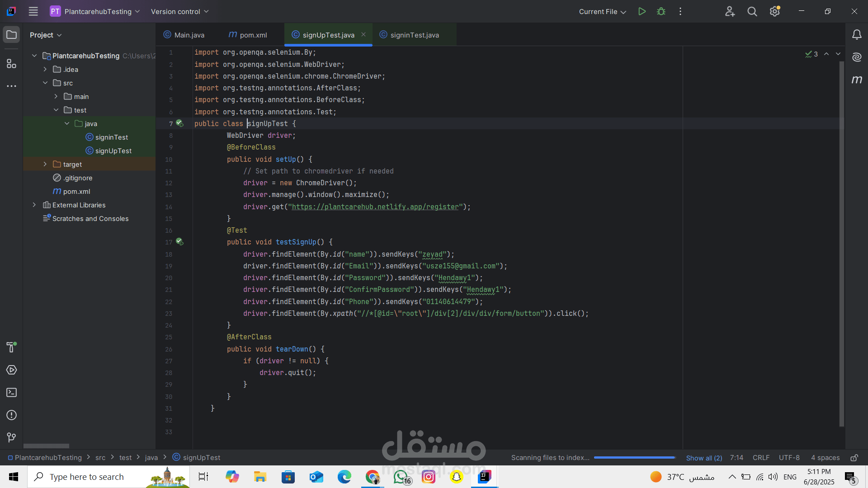This screenshot has height=488, width=868.
Task: Open the Build hammer tool window
Action: coord(11,347)
